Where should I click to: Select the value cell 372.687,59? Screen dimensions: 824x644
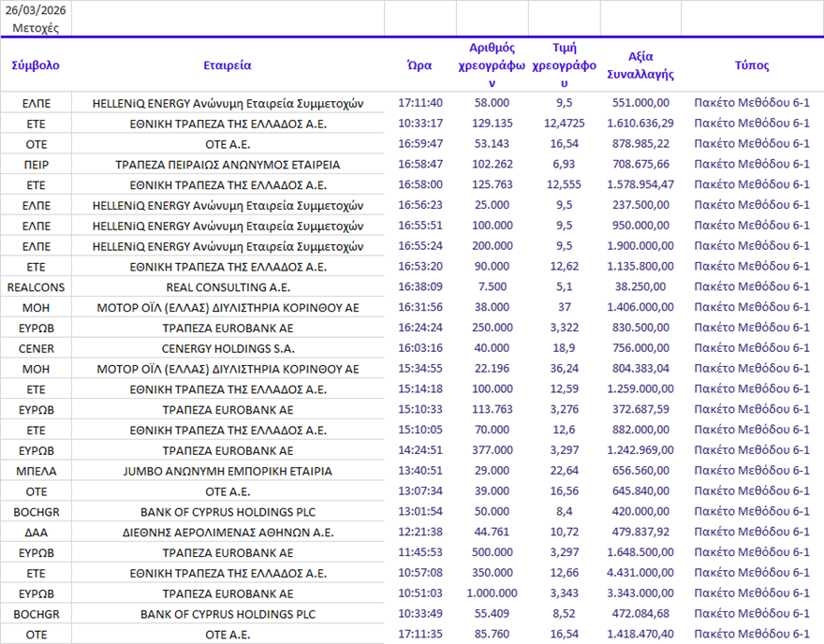pyautogui.click(x=640, y=410)
